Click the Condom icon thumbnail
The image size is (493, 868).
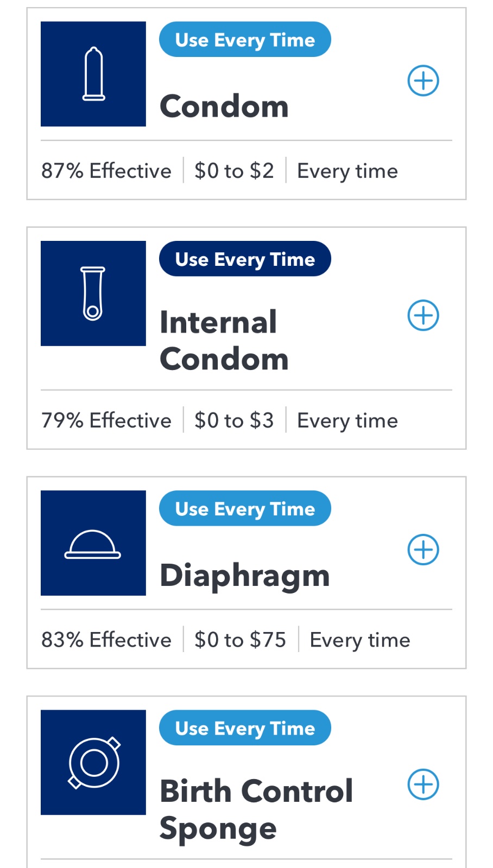click(x=93, y=74)
